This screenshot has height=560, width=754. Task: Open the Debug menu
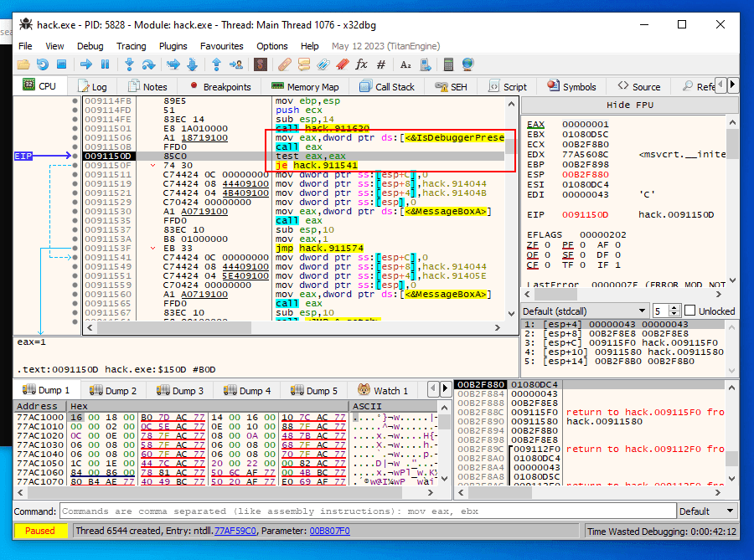pos(90,46)
